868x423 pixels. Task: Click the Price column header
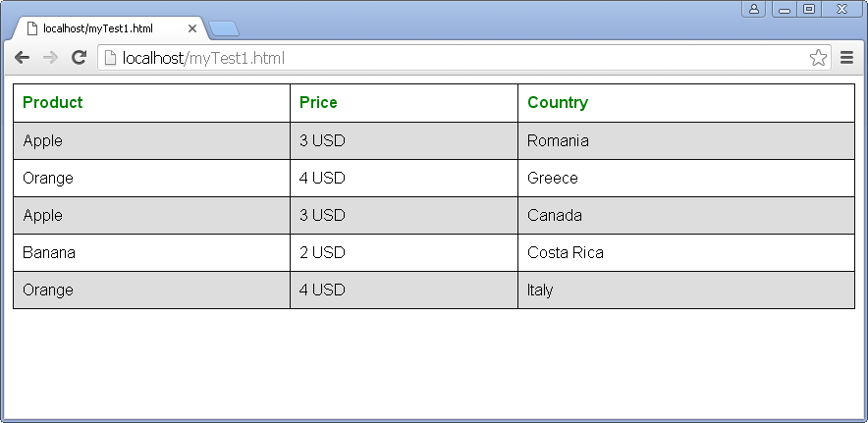click(x=318, y=102)
